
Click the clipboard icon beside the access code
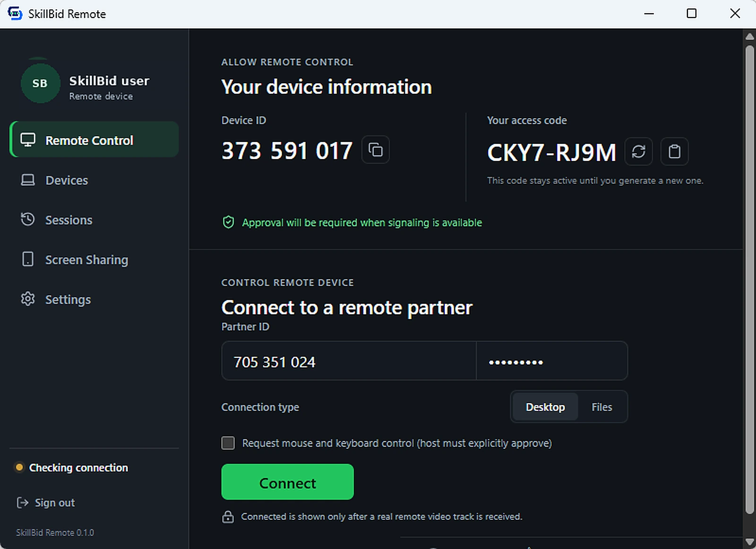coord(674,151)
